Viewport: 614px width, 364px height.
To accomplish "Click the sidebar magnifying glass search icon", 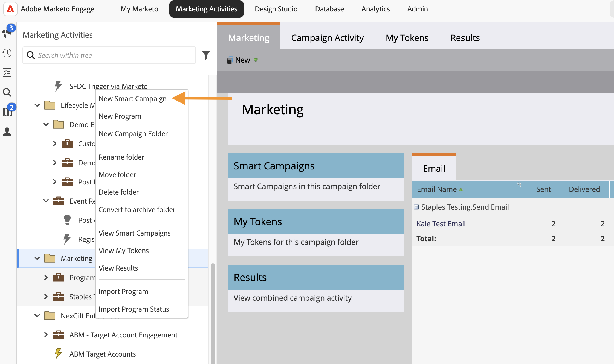I will (x=7, y=92).
